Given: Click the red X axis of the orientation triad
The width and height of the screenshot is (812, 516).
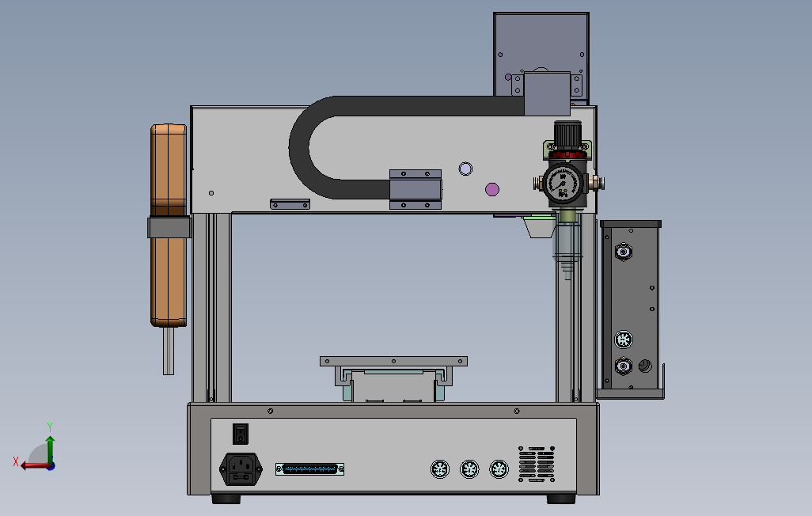Looking at the screenshot, I should (35, 466).
